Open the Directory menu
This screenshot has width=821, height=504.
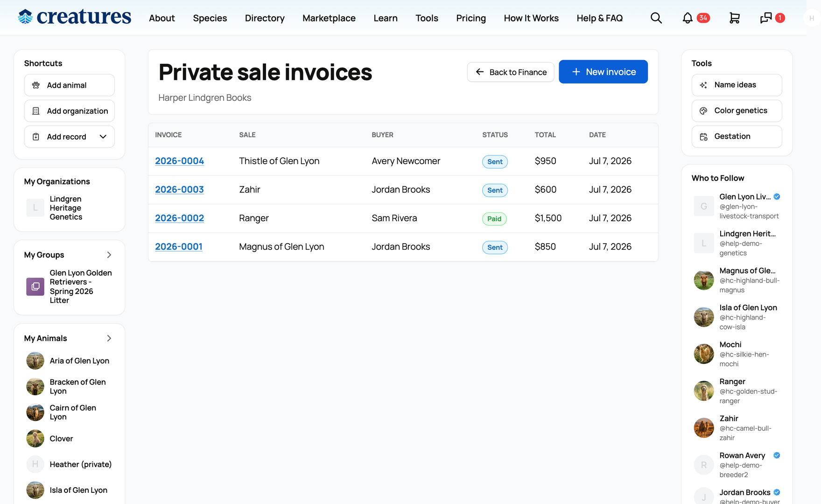click(x=265, y=18)
